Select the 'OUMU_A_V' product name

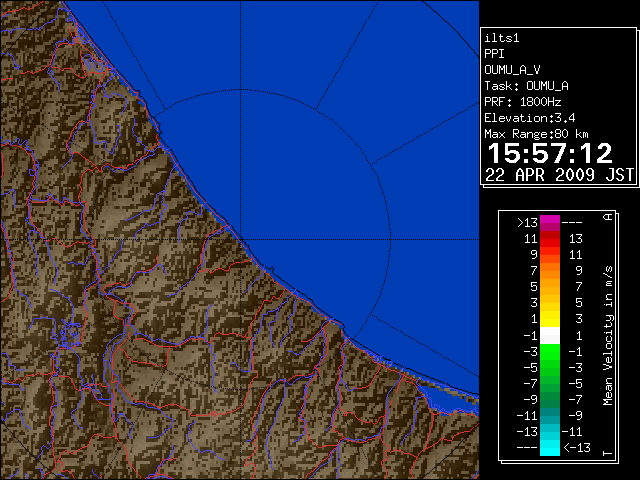tap(512, 70)
